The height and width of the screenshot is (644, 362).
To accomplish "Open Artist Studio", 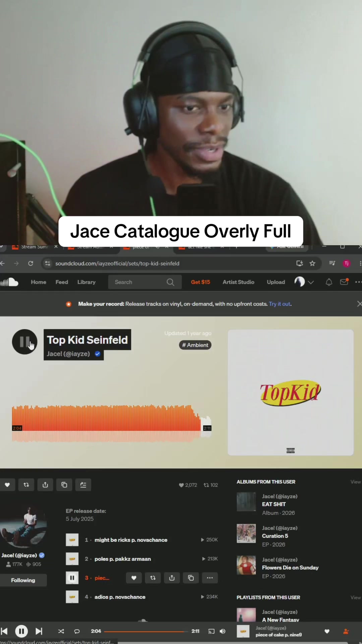I will [238, 282].
